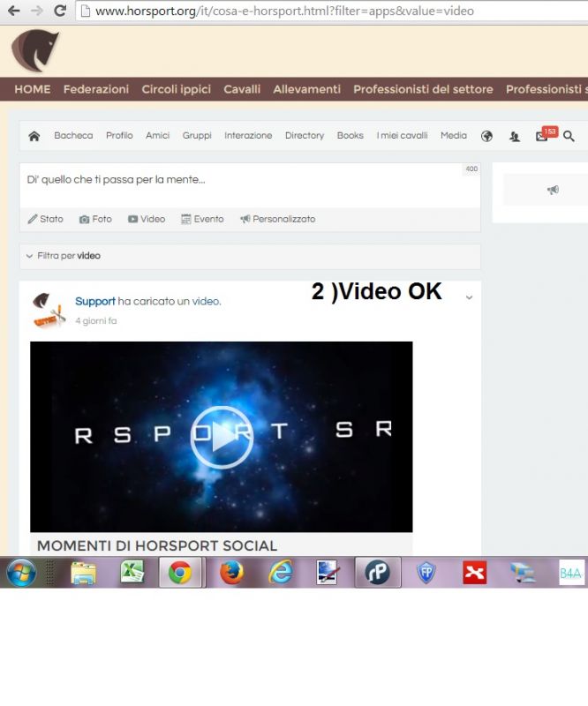Viewport: 588px width, 706px height.
Task: Expand the Filtra per video dropdown
Action: pyautogui.click(x=250, y=256)
